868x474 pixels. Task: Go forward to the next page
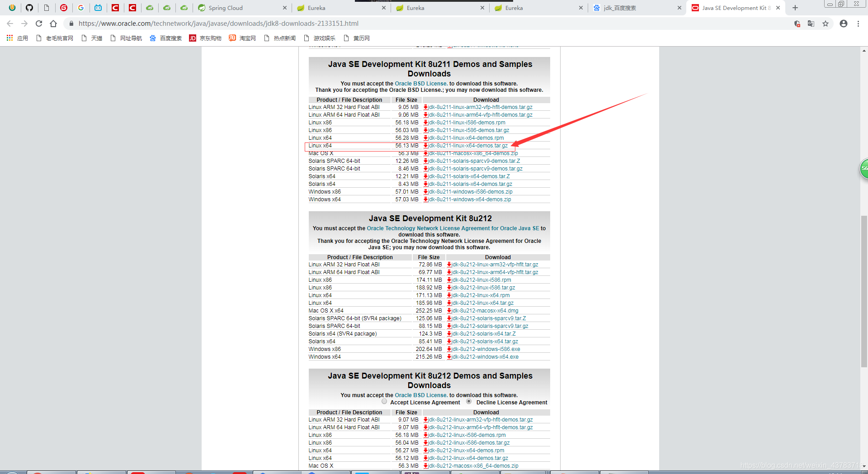click(24, 24)
